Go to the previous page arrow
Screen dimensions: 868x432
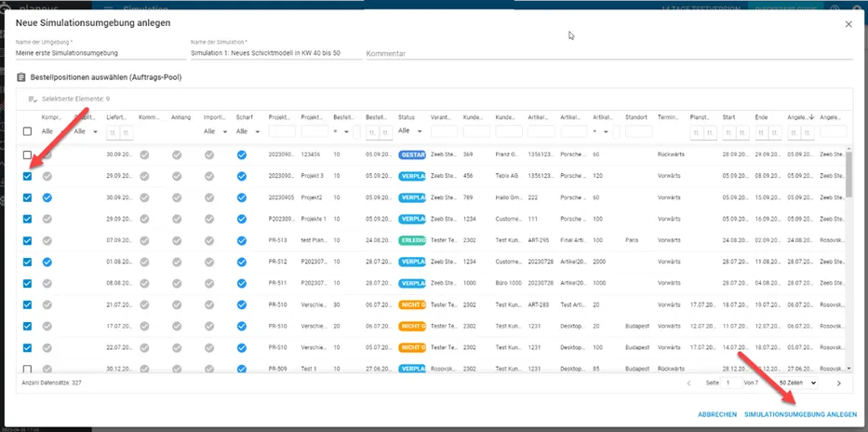coord(689,383)
